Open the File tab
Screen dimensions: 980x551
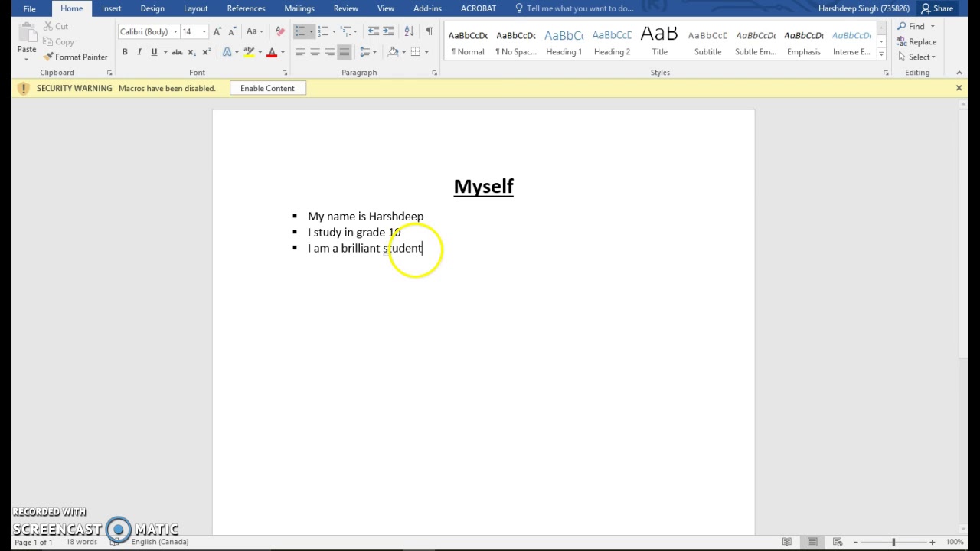[29, 8]
